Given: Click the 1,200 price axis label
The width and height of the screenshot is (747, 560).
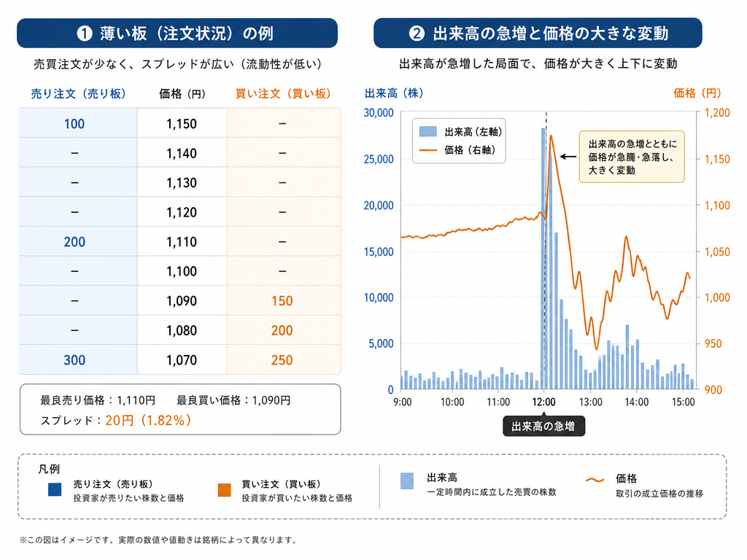Looking at the screenshot, I should [x=717, y=113].
